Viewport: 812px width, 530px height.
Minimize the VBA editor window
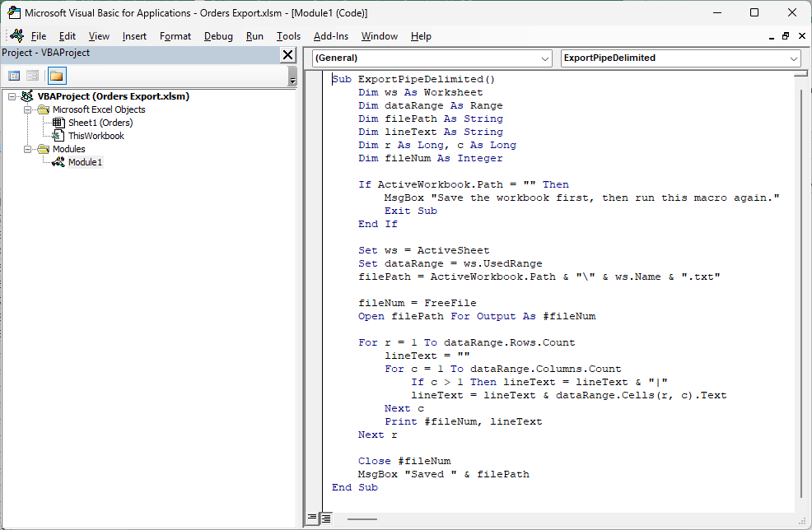point(717,12)
